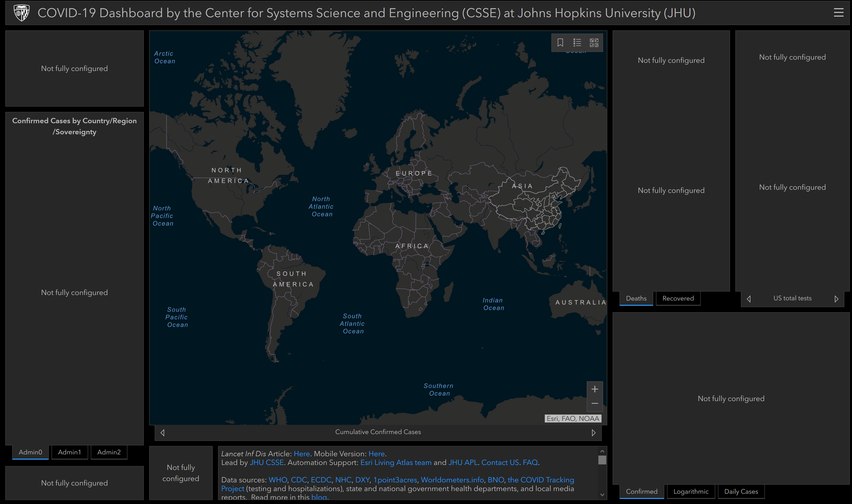
Task: Click the SOUTH AMERICA map label
Action: click(293, 279)
